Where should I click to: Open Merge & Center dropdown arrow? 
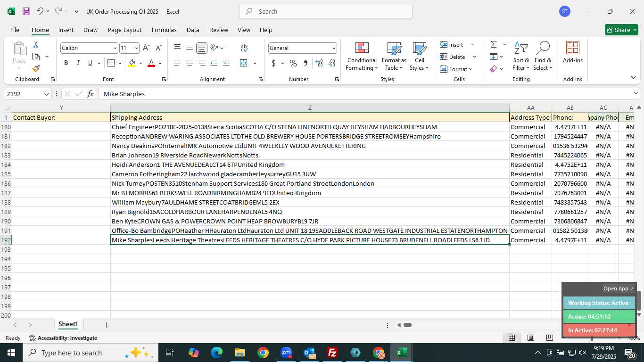pyautogui.click(x=255, y=63)
